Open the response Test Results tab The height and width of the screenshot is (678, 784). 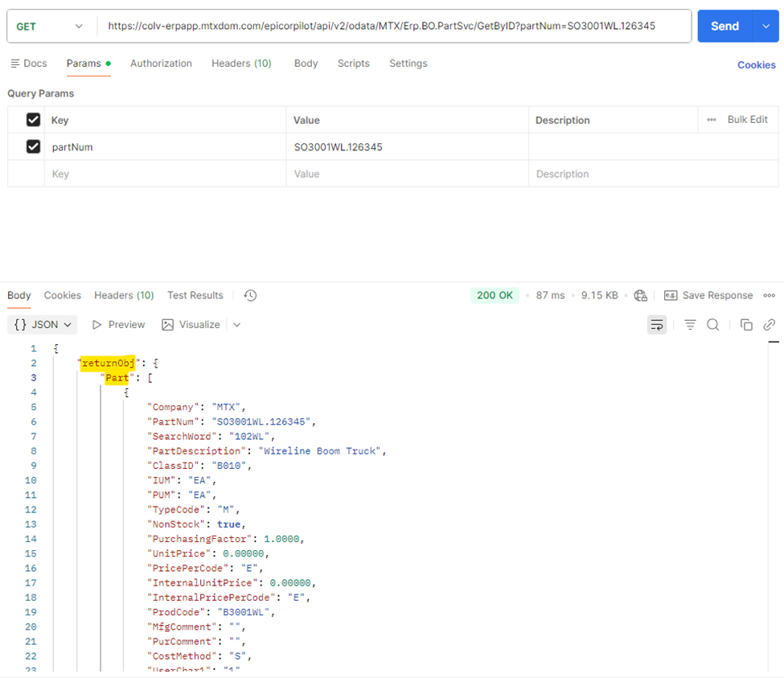pyautogui.click(x=195, y=296)
